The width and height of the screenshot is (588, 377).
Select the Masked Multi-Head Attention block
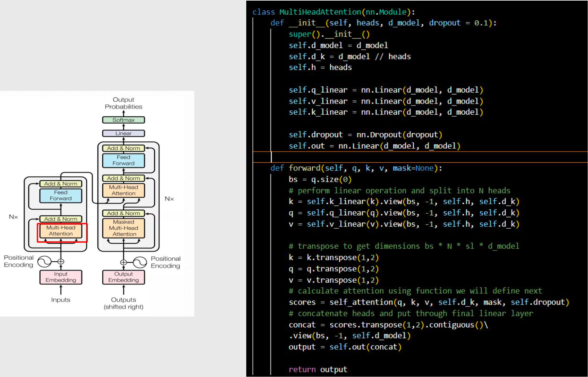(124, 228)
